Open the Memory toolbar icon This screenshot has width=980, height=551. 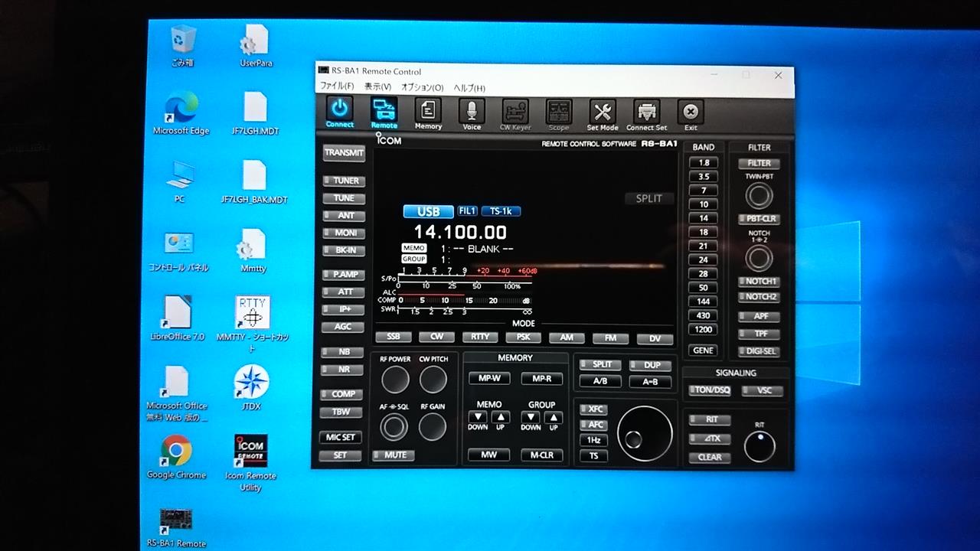(428, 114)
